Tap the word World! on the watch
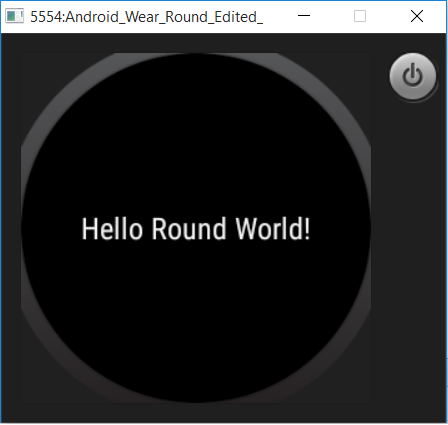This screenshot has width=448, height=425. click(x=273, y=229)
